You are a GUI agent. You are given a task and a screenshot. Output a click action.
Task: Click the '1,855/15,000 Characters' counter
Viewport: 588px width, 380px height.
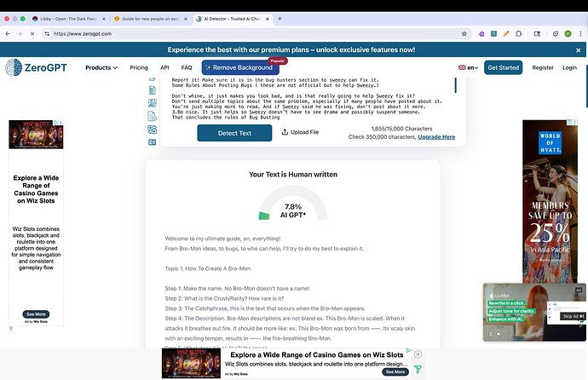point(401,129)
